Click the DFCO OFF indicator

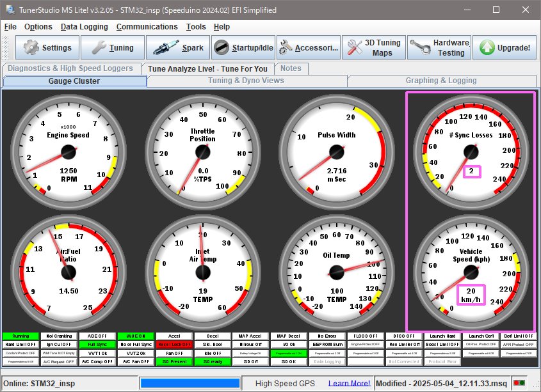[404, 336]
